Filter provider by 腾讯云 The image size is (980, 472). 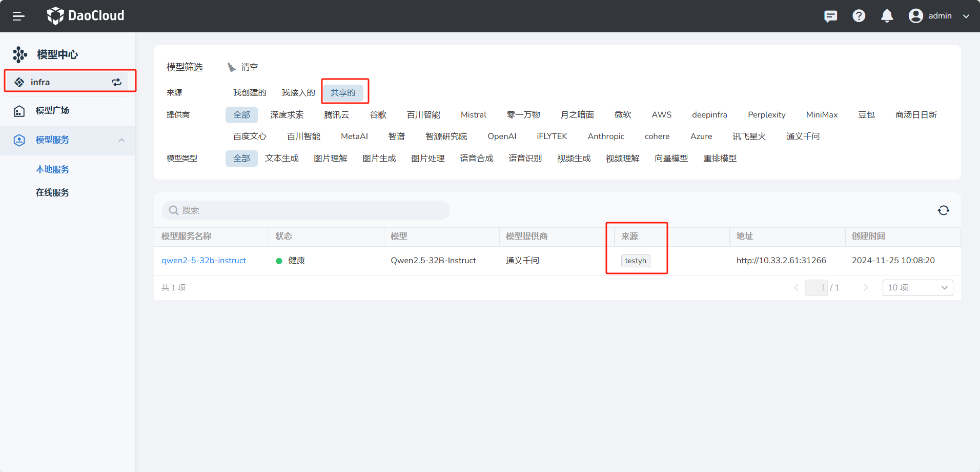(336, 115)
